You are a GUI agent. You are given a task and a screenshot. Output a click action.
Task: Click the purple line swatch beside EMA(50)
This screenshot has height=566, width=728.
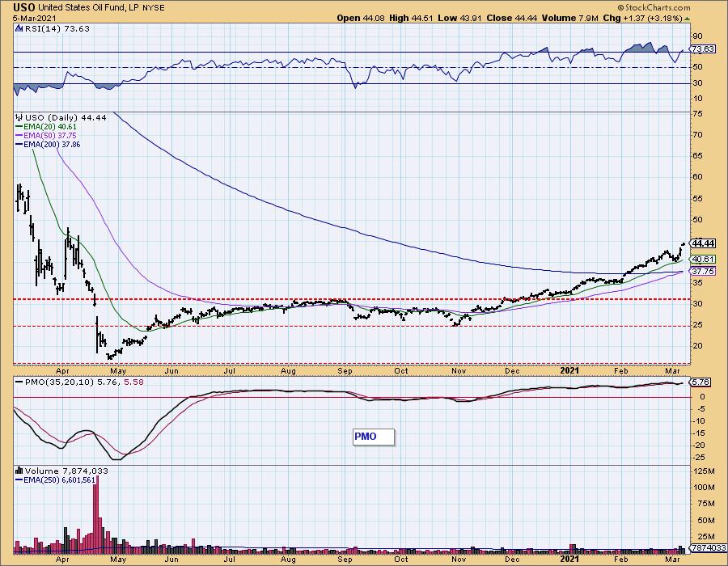19,136
